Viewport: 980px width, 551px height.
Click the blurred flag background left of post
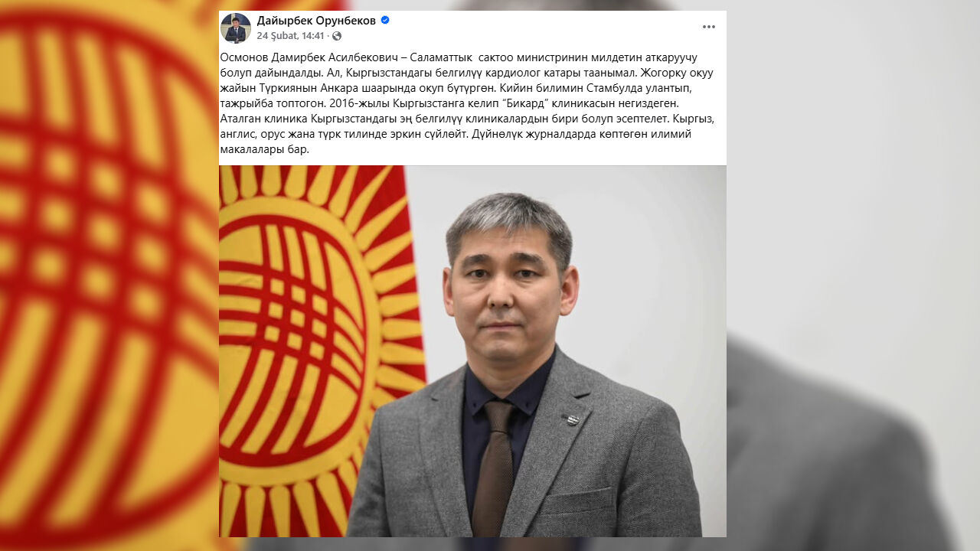pyautogui.click(x=109, y=275)
